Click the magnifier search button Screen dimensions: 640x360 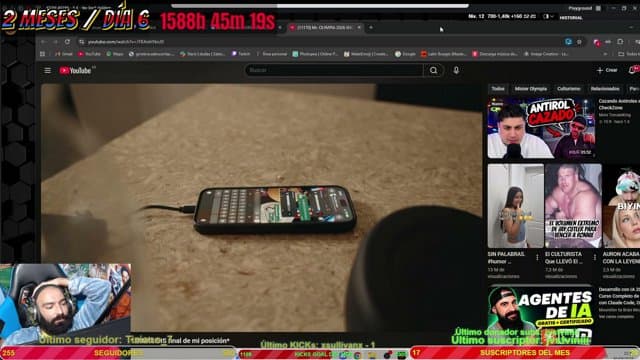pyautogui.click(x=433, y=70)
